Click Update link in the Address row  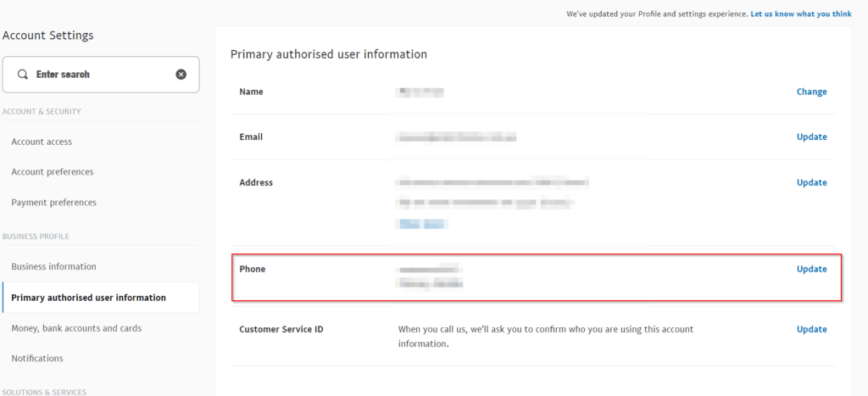click(x=811, y=182)
